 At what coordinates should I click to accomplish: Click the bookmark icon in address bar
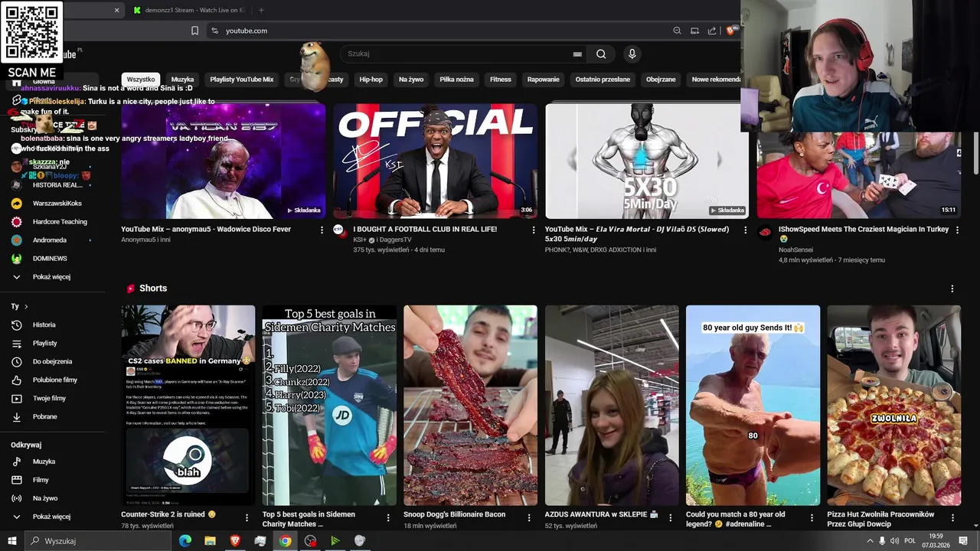pos(194,31)
